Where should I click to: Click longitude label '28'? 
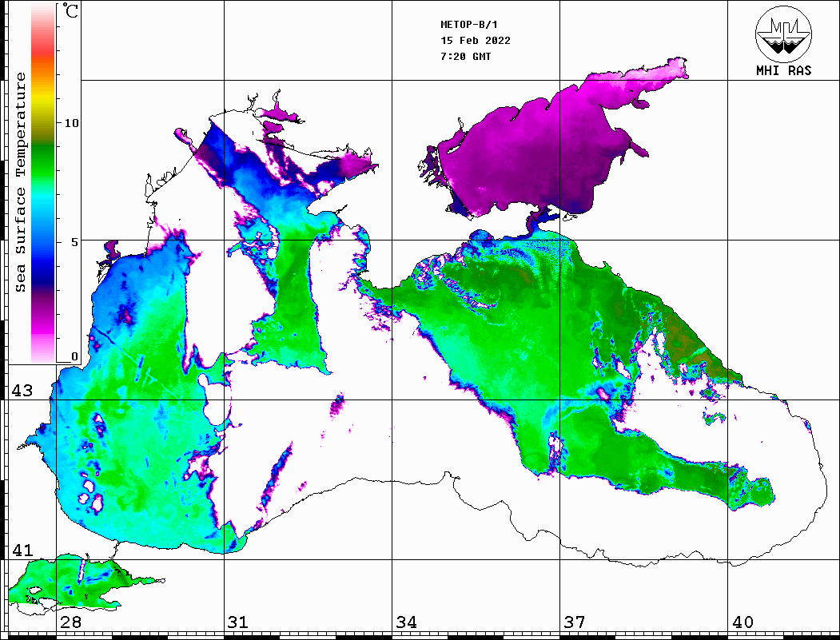70,622
